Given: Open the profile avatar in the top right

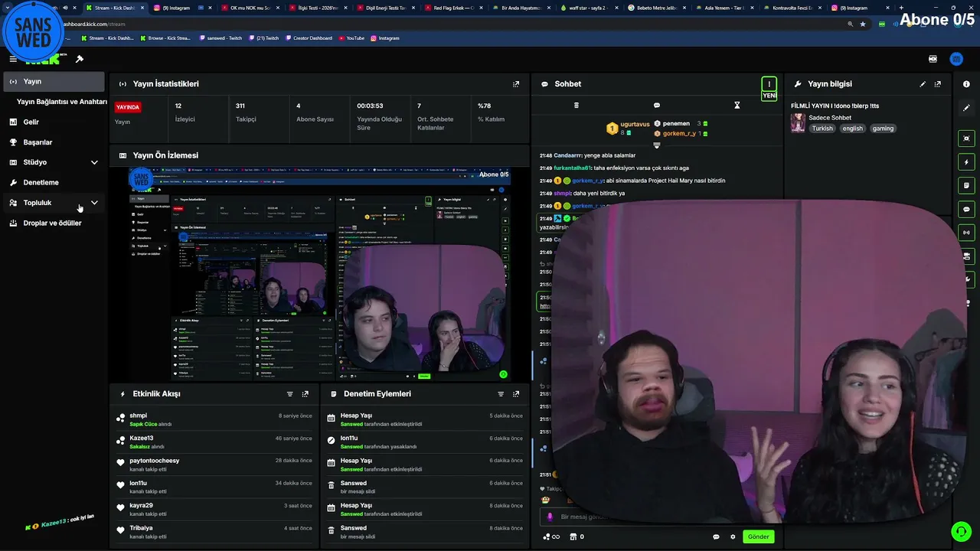Looking at the screenshot, I should [956, 59].
